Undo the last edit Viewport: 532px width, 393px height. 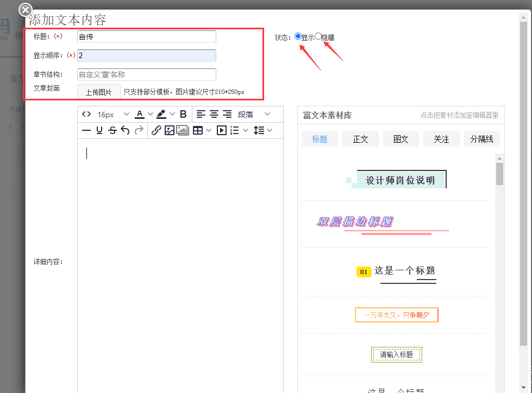click(x=125, y=130)
